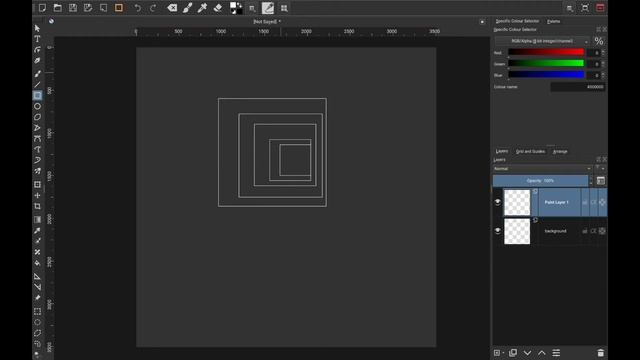This screenshot has height=360, width=640.
Task: Select the Rectangular Selection tool
Action: point(37,311)
